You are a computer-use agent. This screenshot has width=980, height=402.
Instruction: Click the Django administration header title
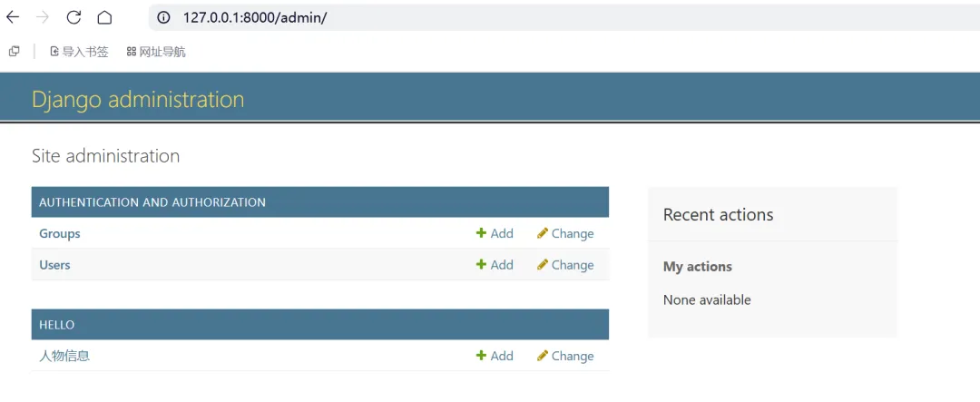click(138, 99)
